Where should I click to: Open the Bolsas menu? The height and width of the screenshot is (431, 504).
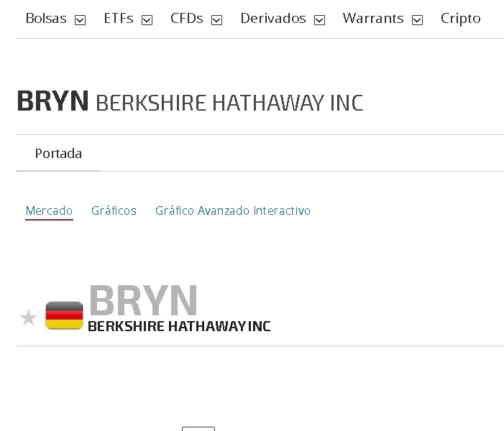pyautogui.click(x=46, y=19)
